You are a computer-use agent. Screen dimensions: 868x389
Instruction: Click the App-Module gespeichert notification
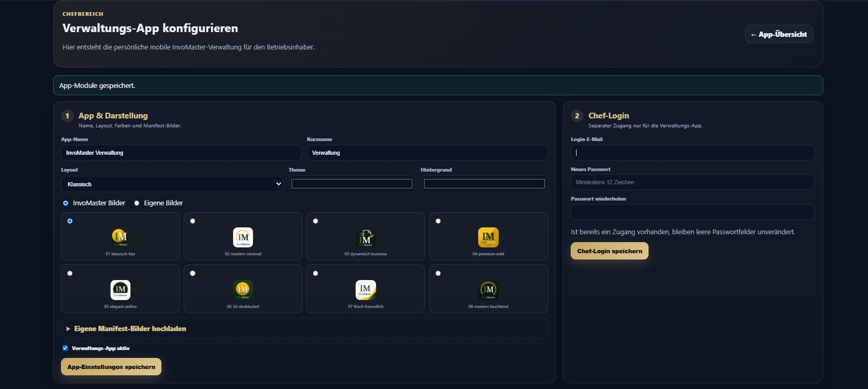click(438, 85)
